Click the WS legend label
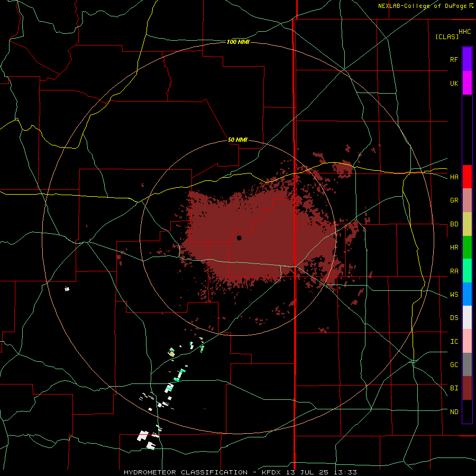 [x=454, y=295]
